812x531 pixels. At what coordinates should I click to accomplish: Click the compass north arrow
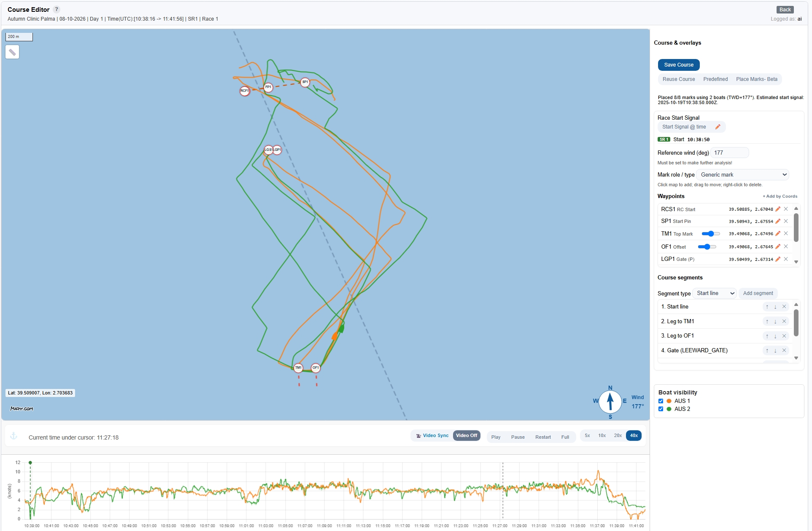tap(610, 401)
